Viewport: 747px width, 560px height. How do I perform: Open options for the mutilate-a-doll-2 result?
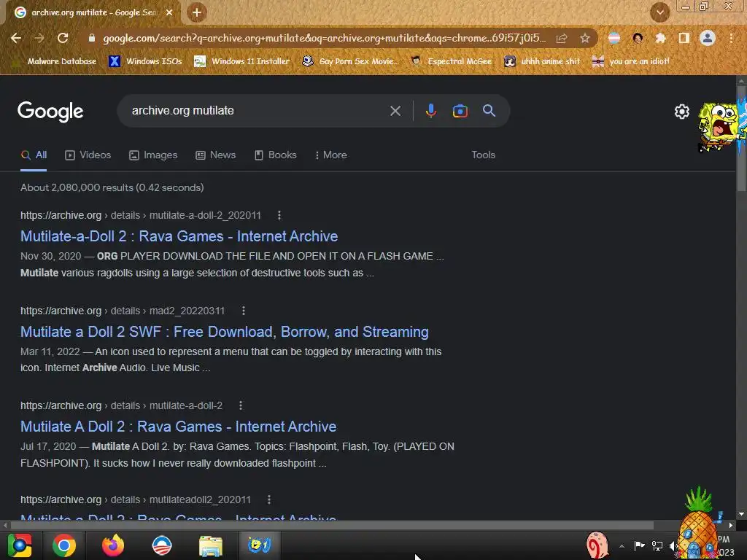pos(241,405)
